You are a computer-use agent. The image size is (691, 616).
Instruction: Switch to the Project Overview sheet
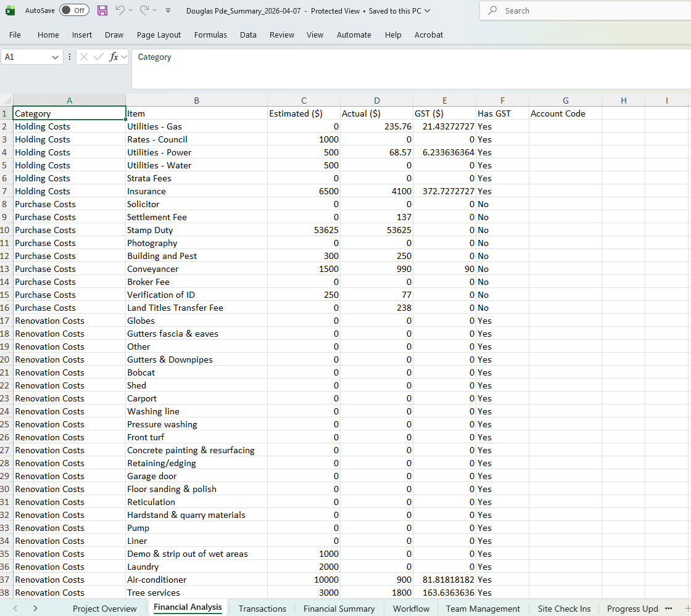[104, 609]
